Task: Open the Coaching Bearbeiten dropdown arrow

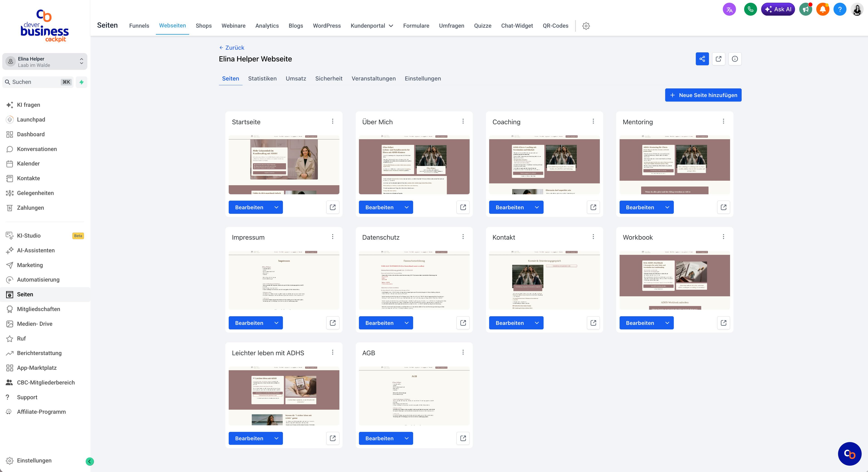Action: coord(537,207)
